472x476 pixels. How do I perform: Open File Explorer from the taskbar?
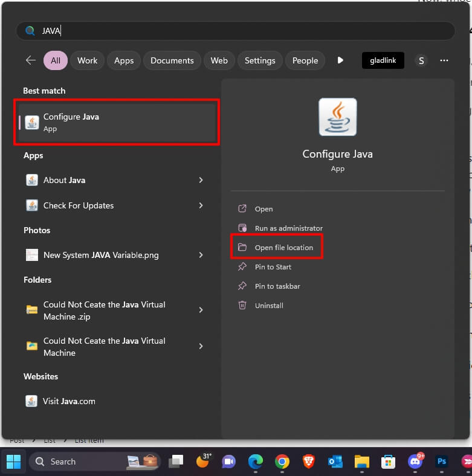pos(361,462)
